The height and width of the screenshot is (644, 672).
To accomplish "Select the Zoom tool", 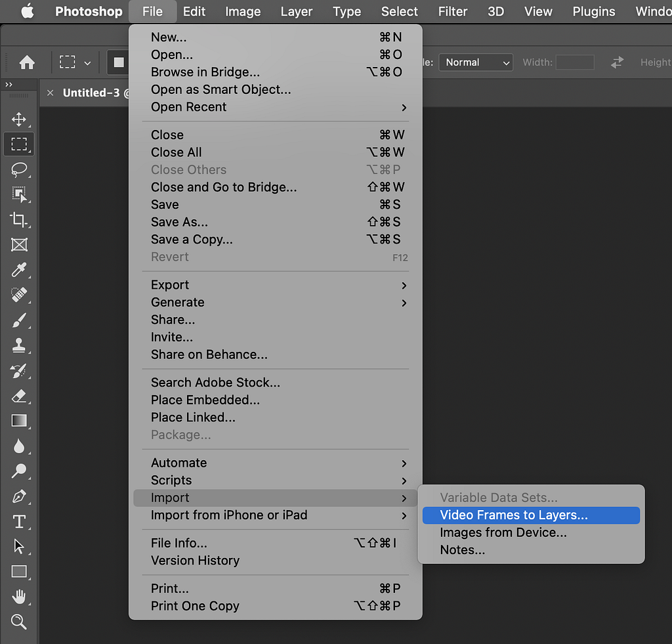I will point(19,622).
